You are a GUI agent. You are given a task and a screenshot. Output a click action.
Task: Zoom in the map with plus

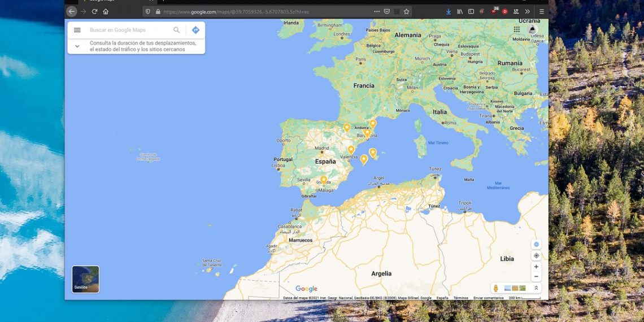tap(536, 267)
